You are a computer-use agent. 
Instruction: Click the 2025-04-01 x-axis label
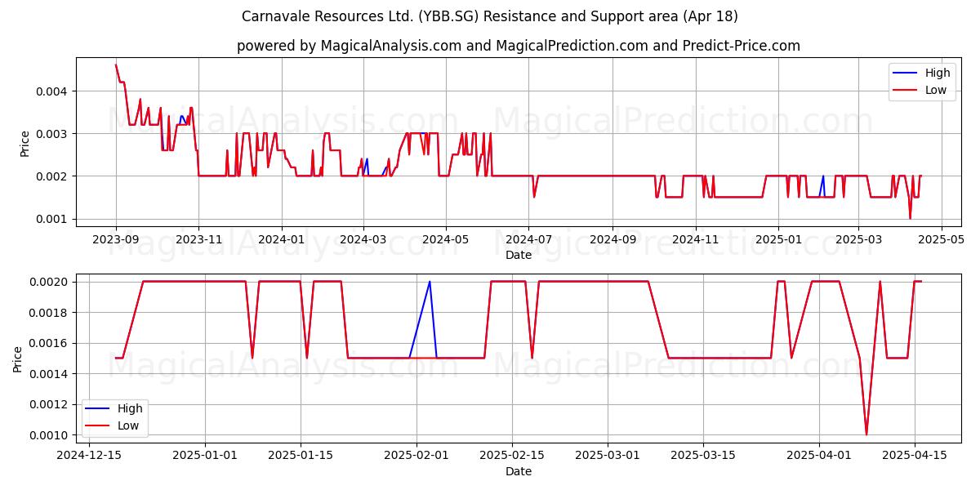click(x=819, y=456)
